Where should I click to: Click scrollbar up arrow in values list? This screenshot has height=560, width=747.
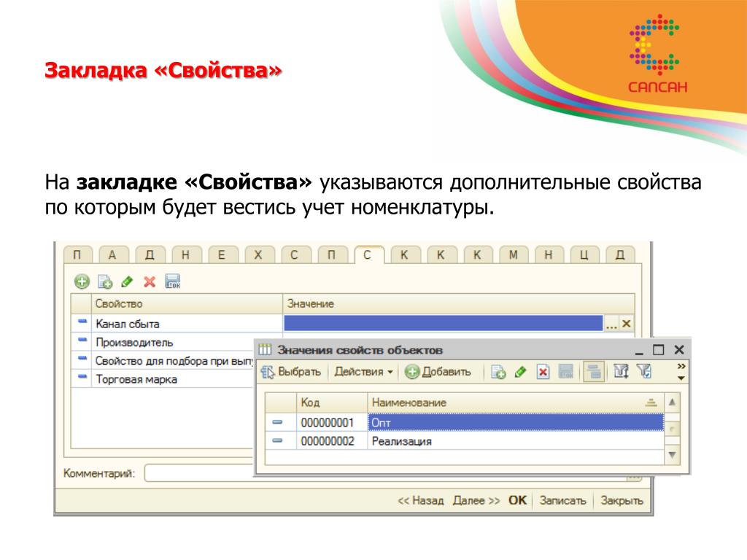coord(672,402)
